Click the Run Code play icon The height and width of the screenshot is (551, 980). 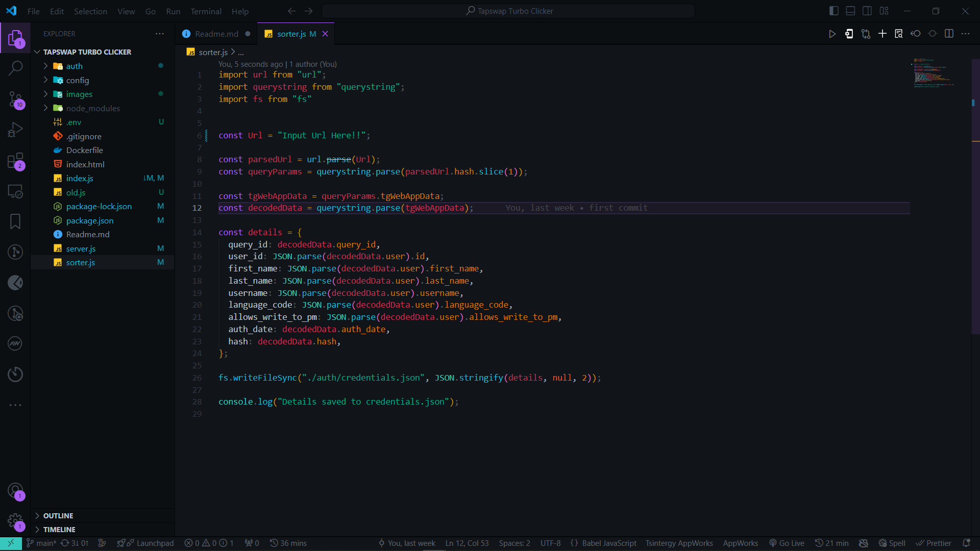[x=832, y=34]
